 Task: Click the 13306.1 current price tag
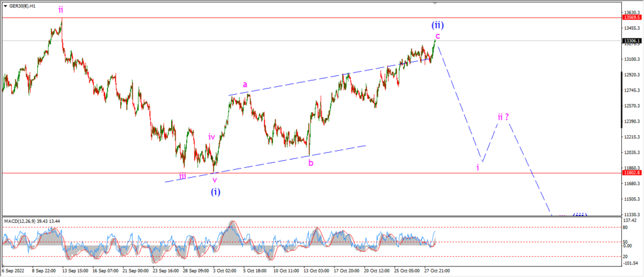pyautogui.click(x=631, y=41)
